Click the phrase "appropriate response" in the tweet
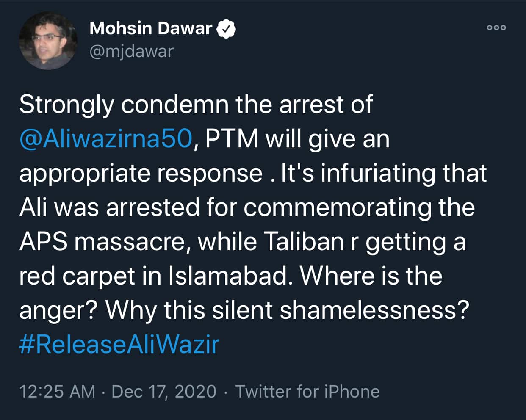This screenshot has width=526, height=420. (x=141, y=174)
